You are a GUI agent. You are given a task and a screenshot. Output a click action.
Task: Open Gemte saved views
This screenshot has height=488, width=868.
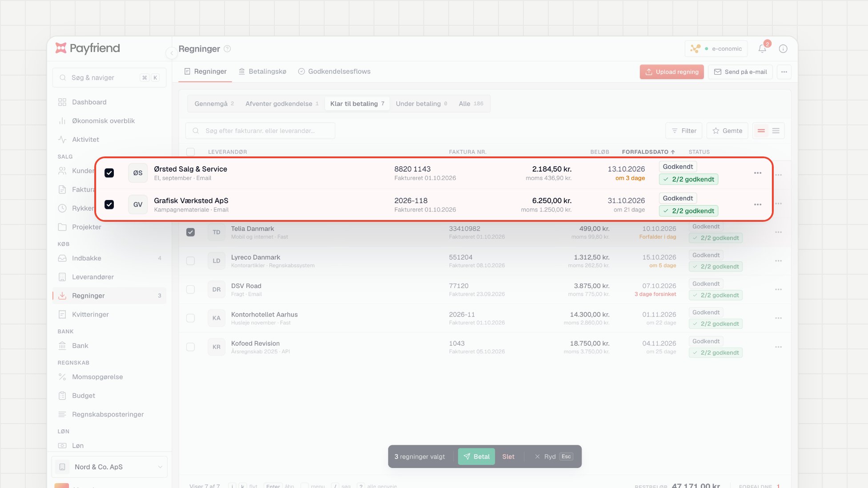click(727, 131)
